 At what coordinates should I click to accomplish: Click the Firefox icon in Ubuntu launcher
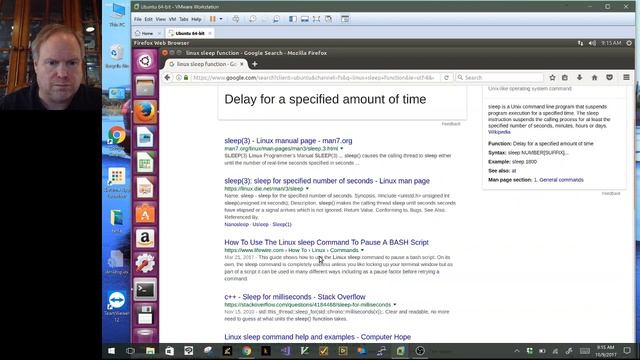click(145, 112)
